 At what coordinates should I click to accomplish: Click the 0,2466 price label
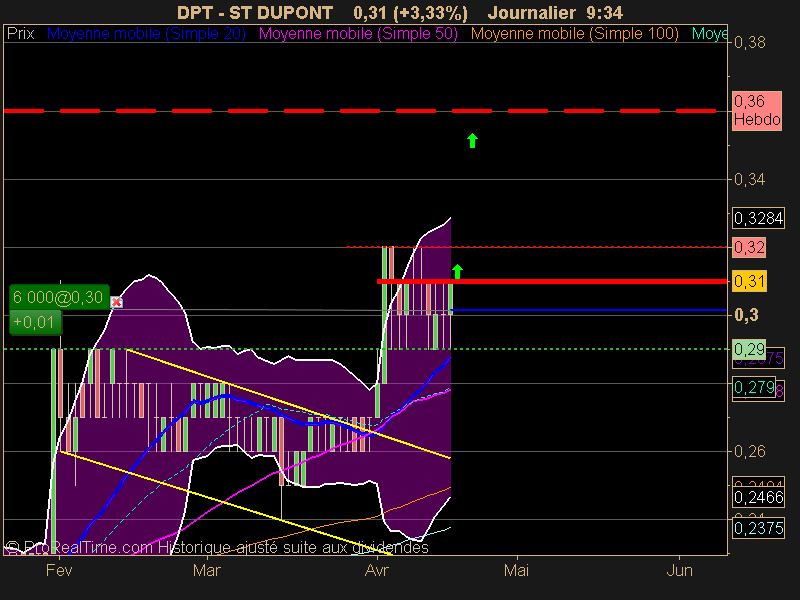pos(758,497)
